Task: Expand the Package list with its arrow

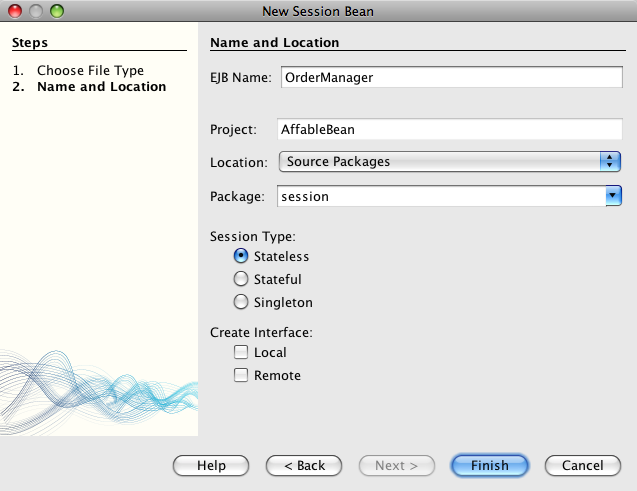Action: (613, 197)
